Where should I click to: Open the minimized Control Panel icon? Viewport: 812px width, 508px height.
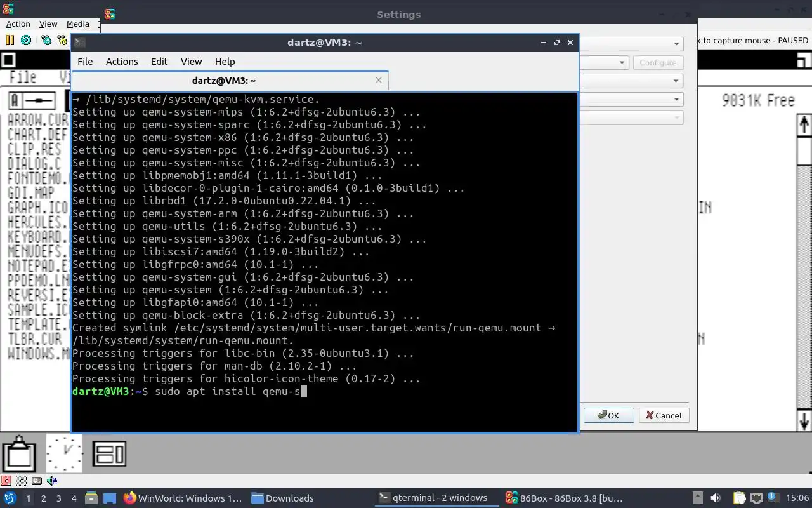109,453
